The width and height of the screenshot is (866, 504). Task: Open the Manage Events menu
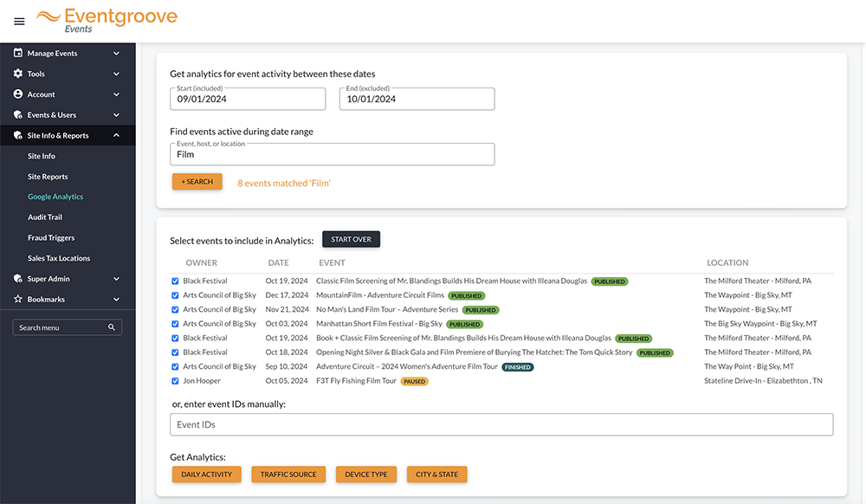68,54
